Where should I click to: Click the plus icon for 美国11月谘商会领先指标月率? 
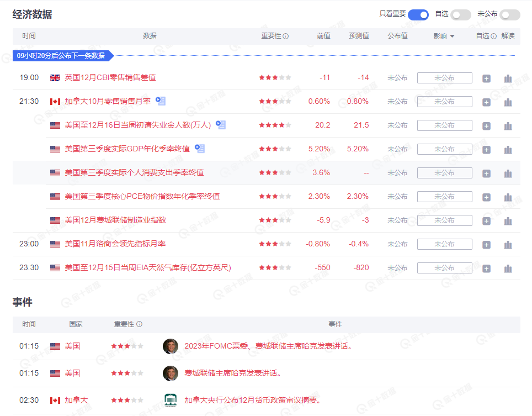486,244
